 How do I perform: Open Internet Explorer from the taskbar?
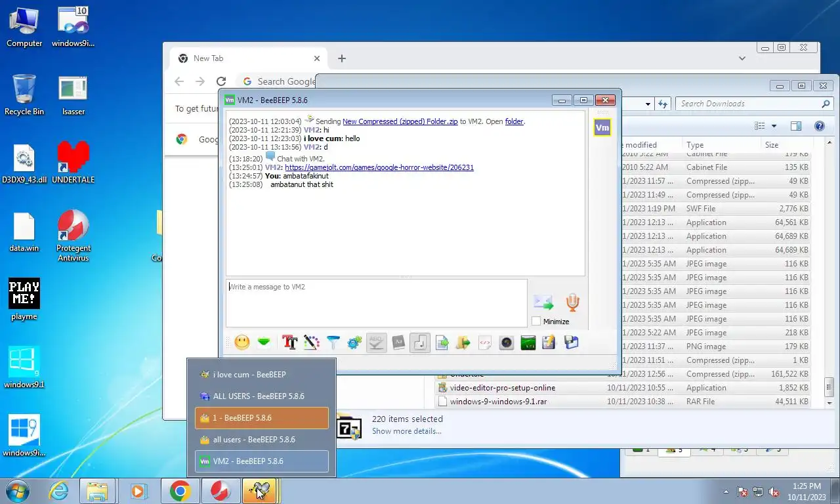click(x=58, y=491)
